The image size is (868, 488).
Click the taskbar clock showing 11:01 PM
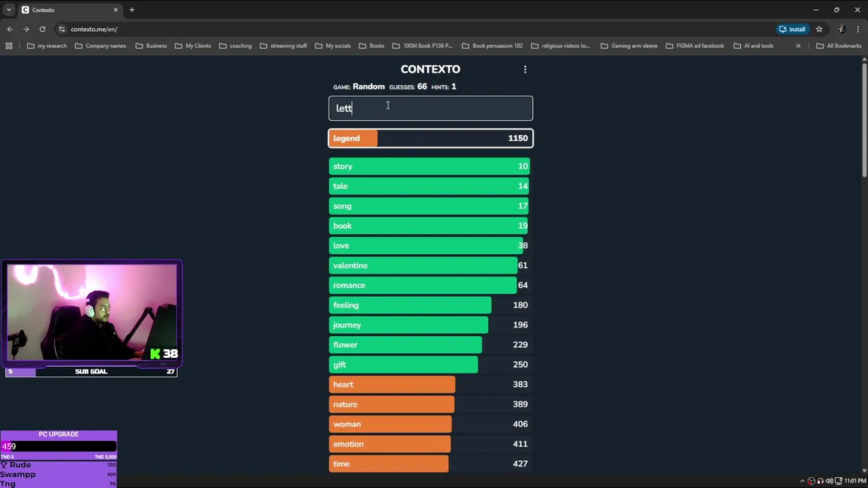coord(855,481)
